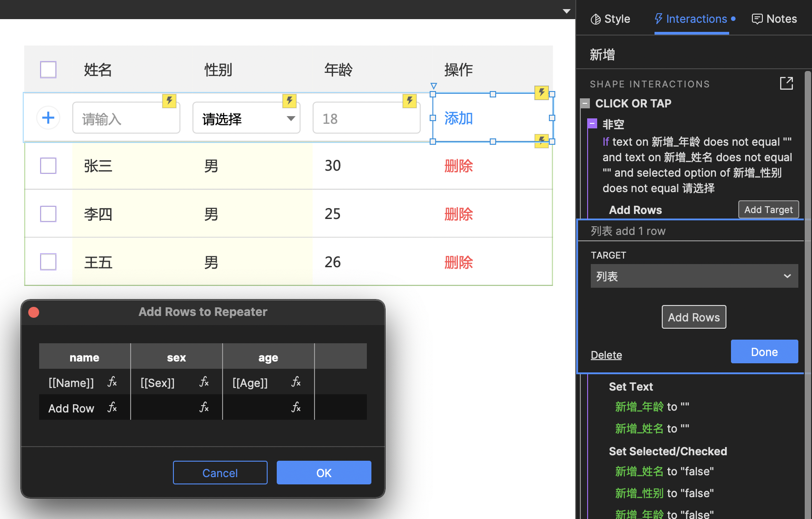Image resolution: width=812 pixels, height=519 pixels.
Task: Click lightning badge on age input
Action: pos(410,101)
